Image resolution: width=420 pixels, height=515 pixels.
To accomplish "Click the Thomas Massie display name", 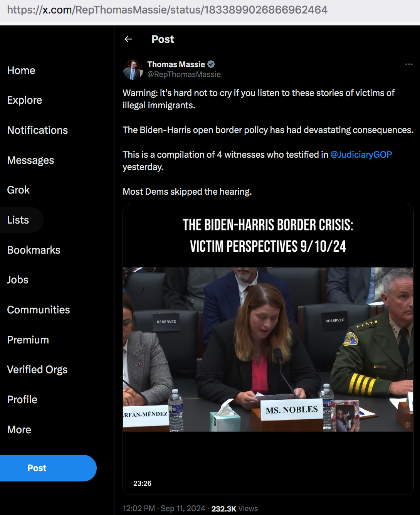I will point(176,64).
